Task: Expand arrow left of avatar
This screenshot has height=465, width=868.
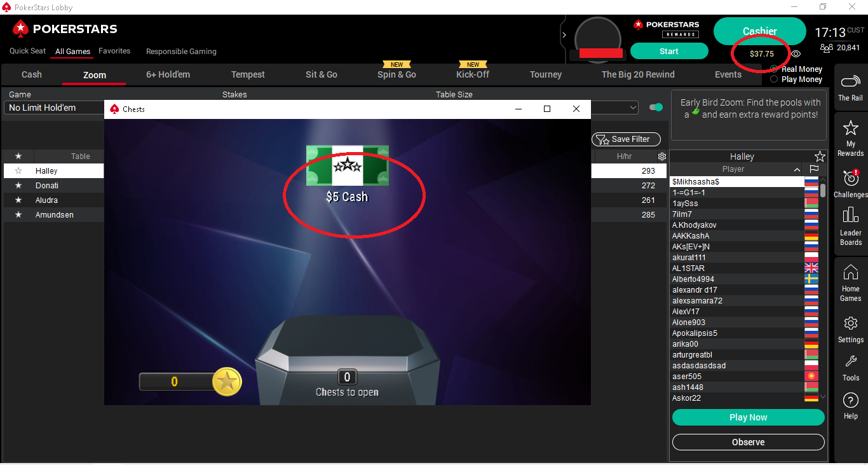Action: coord(564,35)
